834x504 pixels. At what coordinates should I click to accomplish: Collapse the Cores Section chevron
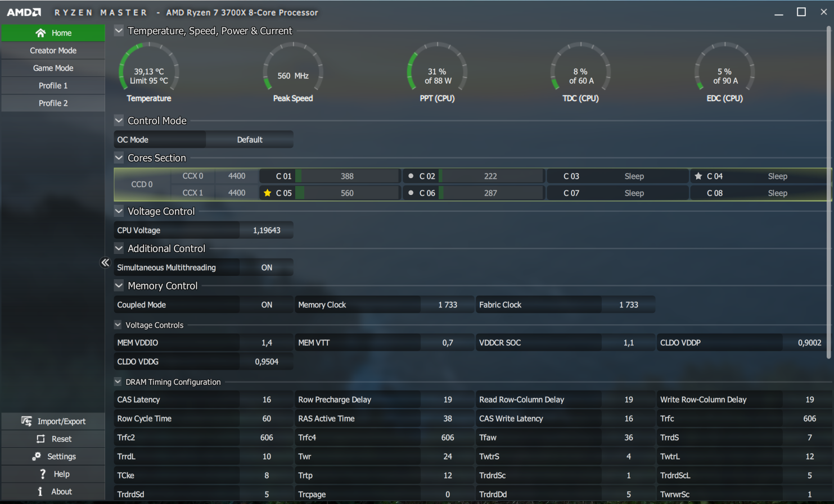(x=119, y=158)
